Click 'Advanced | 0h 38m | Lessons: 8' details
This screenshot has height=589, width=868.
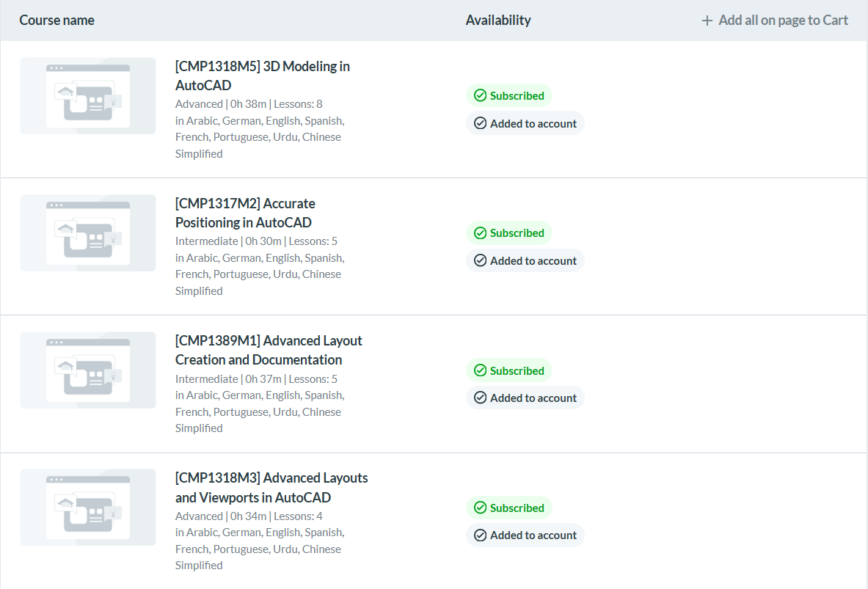click(x=249, y=104)
